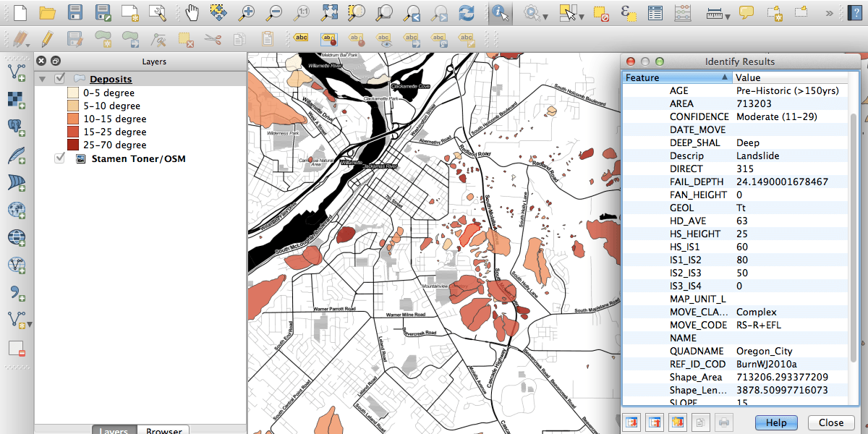Open the composer manager wrench icon
868x434 pixels.
(157, 12)
